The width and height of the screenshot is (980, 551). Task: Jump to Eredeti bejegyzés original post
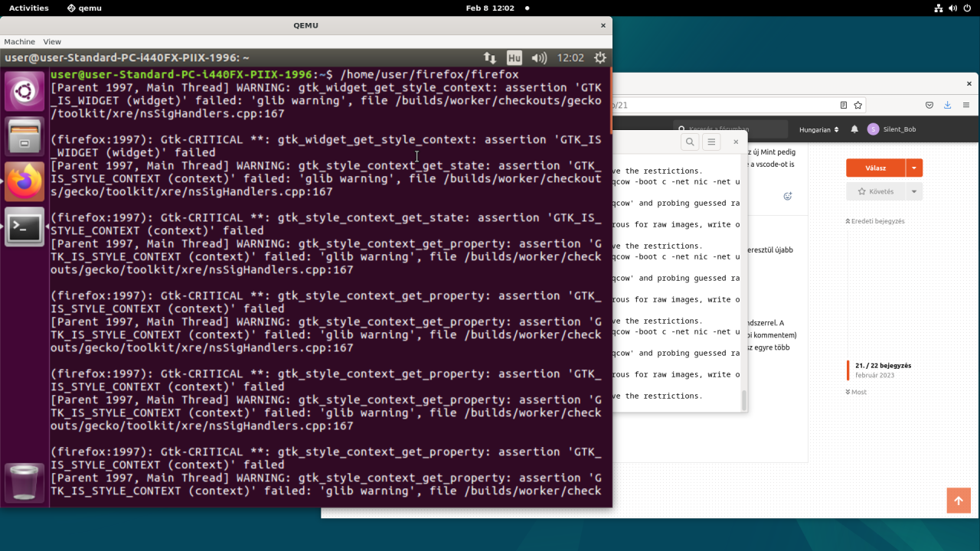click(x=875, y=221)
